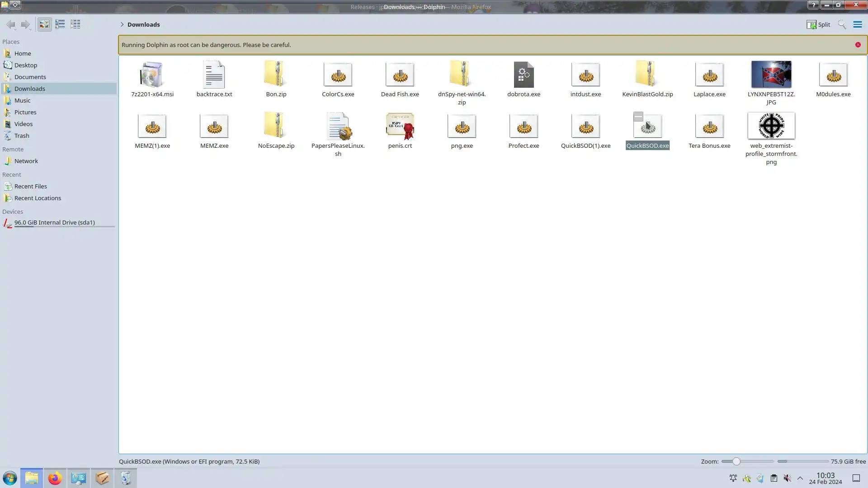Image resolution: width=868 pixels, height=488 pixels.
Task: Select the dobrota.exe file icon
Action: click(524, 75)
